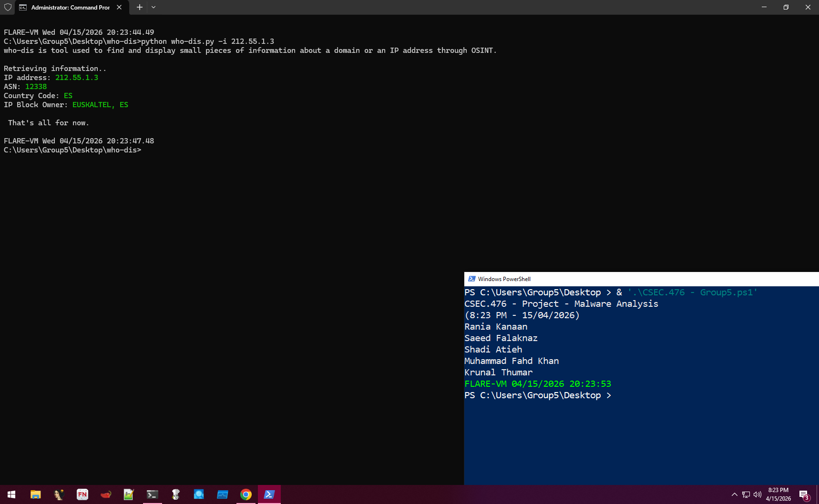Open the IDA portrait icon in taskbar

59,494
